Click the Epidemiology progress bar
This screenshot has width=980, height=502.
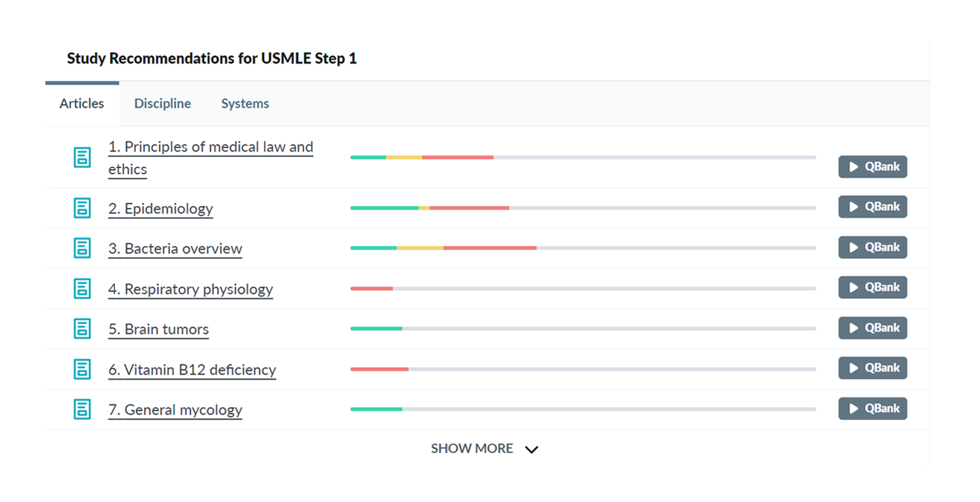click(x=583, y=208)
